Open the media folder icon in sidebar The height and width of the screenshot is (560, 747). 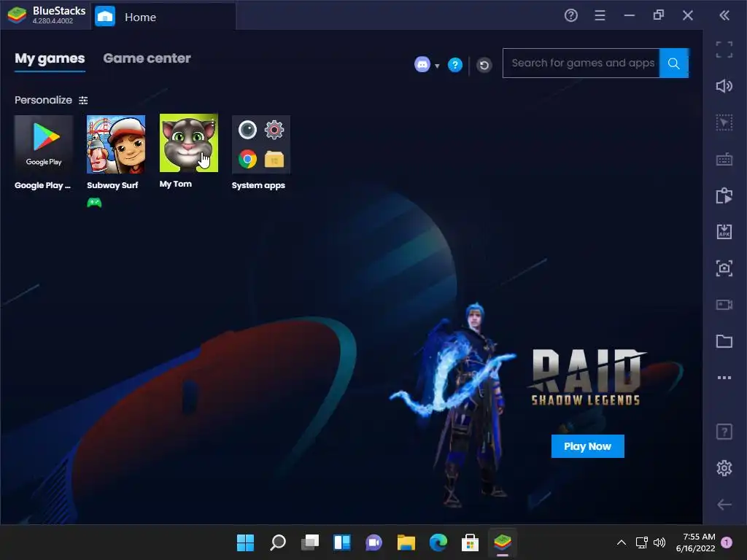(724, 341)
